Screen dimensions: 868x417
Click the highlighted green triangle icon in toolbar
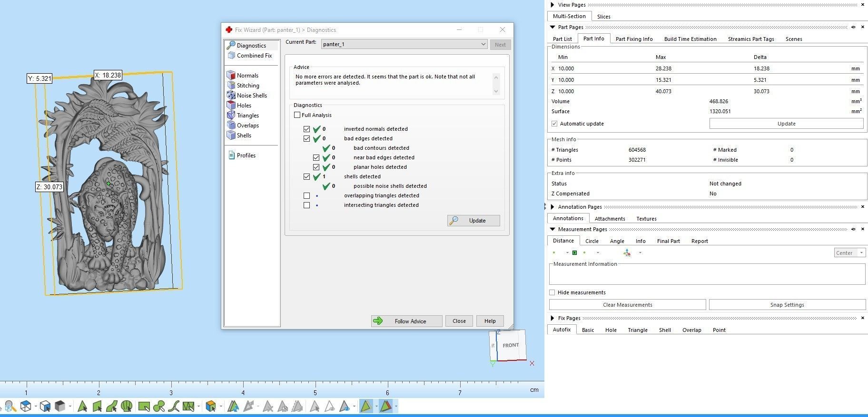365,406
